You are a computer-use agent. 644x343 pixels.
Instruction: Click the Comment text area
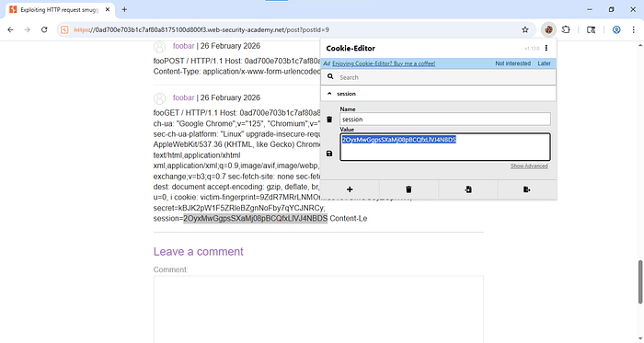[x=318, y=309]
